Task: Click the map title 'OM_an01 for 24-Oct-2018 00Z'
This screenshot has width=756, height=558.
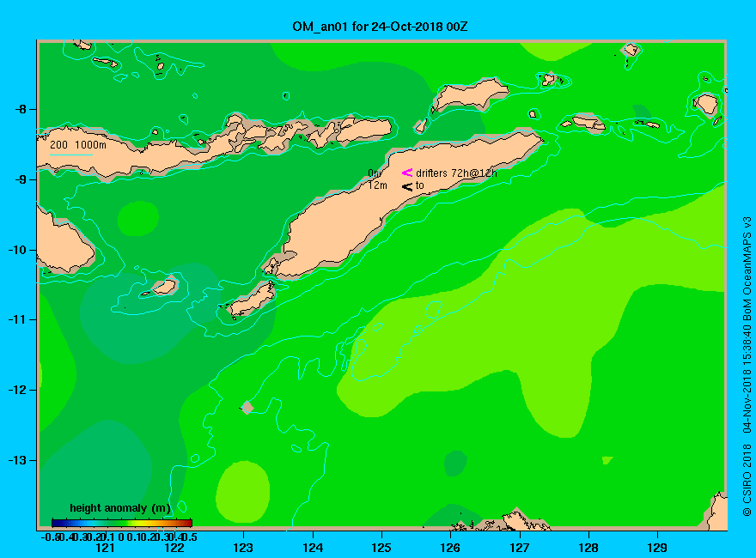Action: tap(380, 27)
